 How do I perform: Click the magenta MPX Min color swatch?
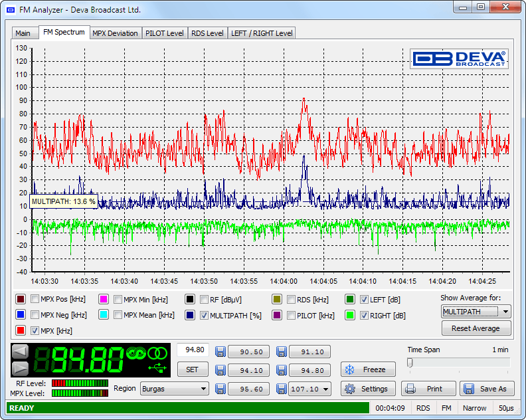(x=104, y=299)
